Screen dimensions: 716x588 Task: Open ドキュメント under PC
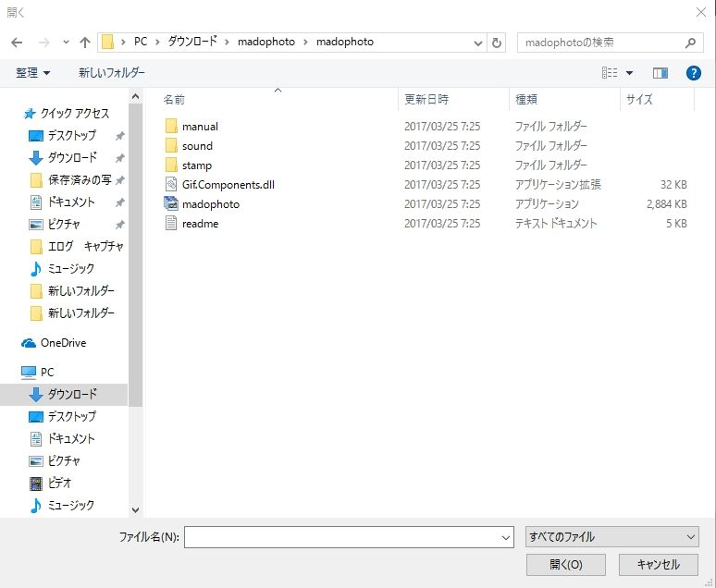point(71,439)
